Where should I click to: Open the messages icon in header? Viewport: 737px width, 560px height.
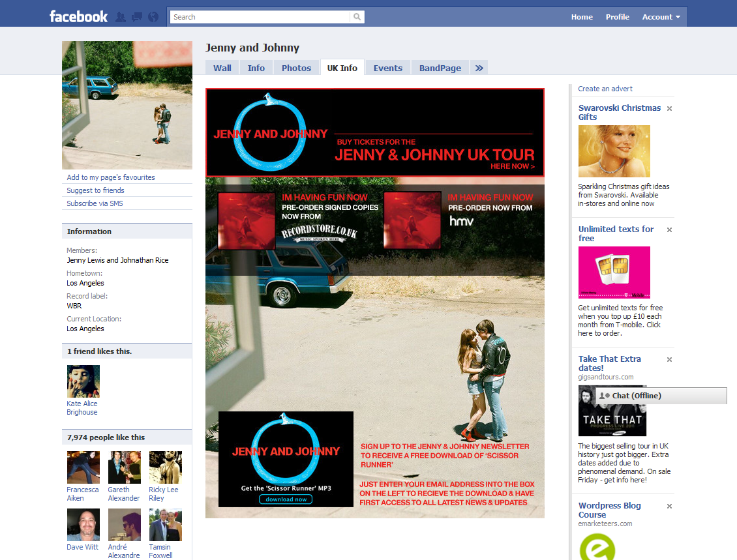coord(137,18)
